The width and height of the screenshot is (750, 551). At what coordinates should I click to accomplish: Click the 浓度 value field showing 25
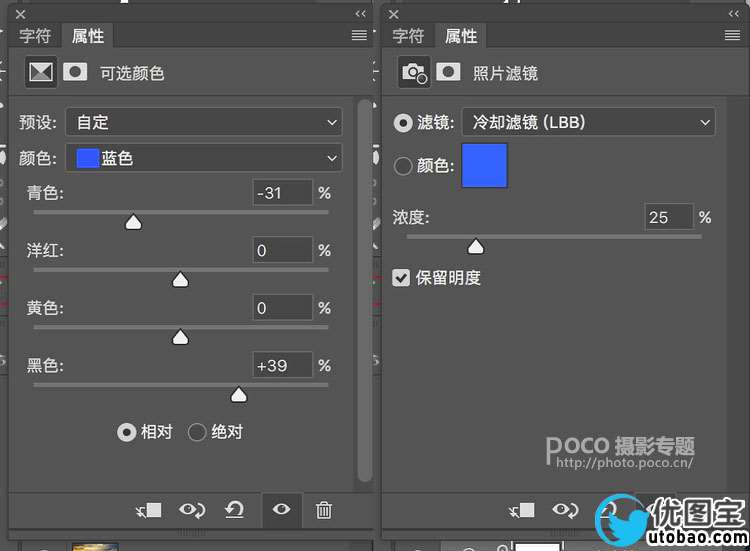pos(668,217)
